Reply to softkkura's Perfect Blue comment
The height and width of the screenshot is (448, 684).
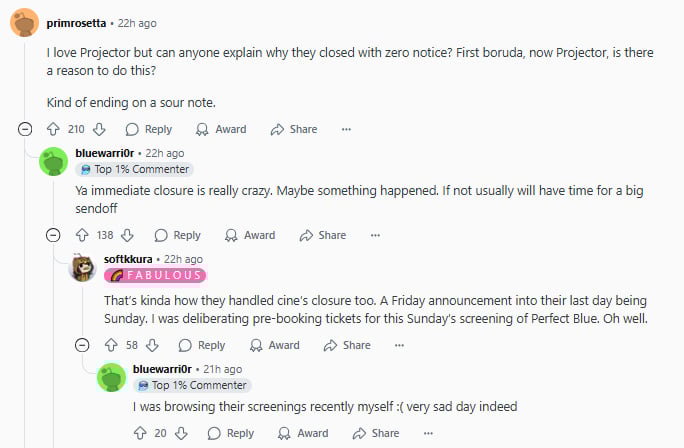(x=202, y=345)
